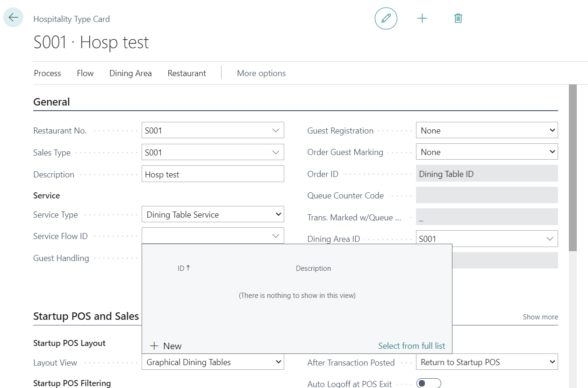Sort by the ID column header
Image resolution: width=588 pixels, height=388 pixels.
pyautogui.click(x=181, y=268)
